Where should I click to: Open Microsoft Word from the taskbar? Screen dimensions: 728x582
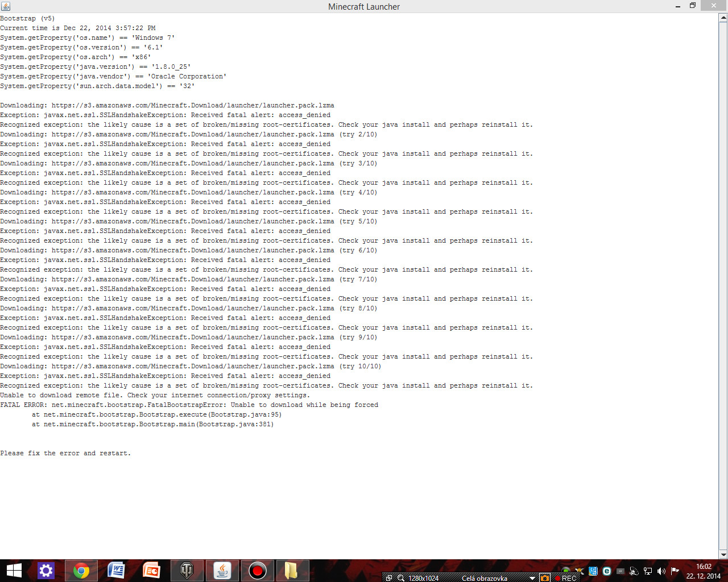point(116,571)
